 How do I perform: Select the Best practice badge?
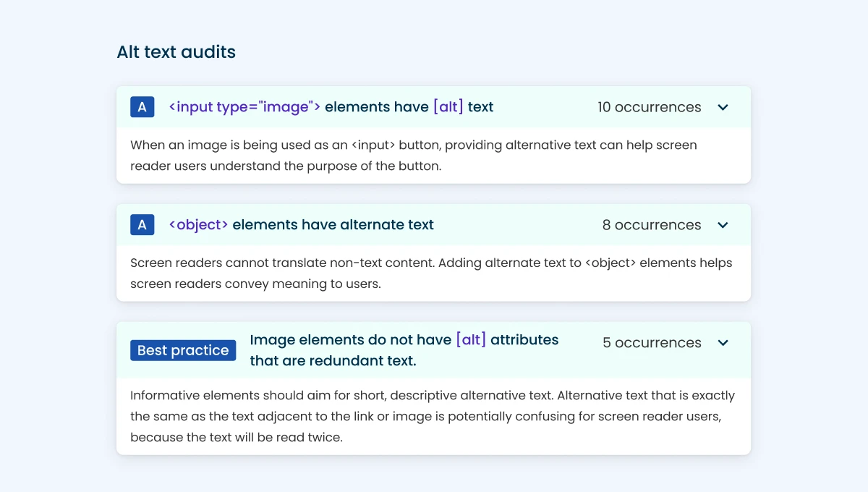point(183,350)
